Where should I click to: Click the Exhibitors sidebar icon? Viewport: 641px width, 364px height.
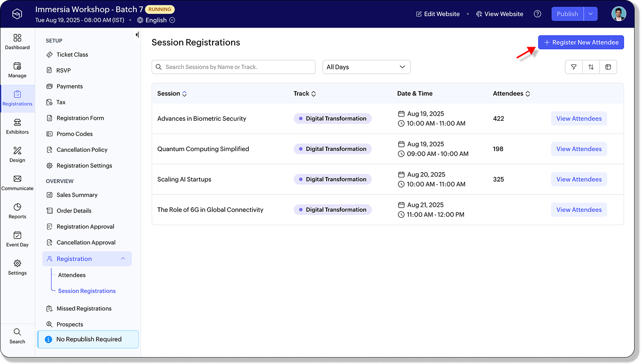[x=17, y=126]
